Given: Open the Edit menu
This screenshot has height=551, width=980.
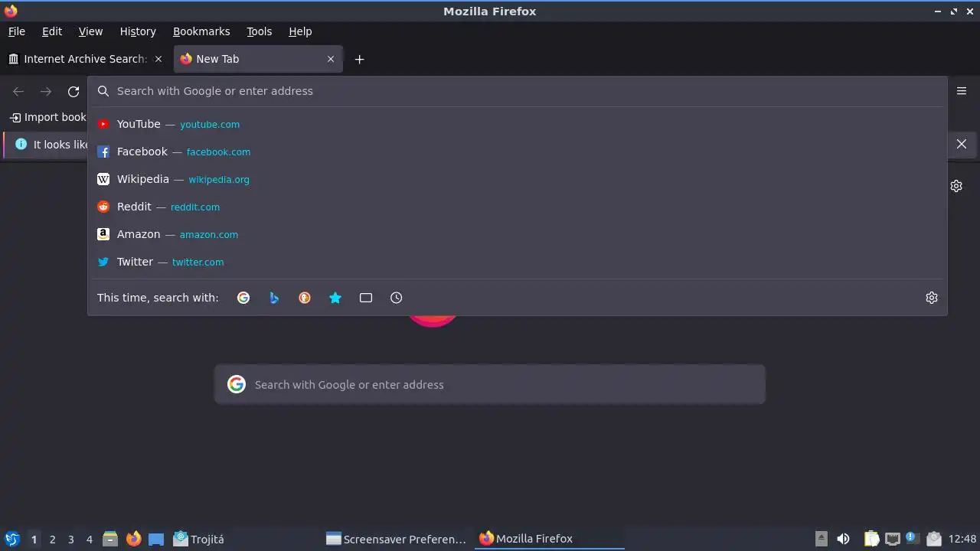Looking at the screenshot, I should [x=52, y=31].
